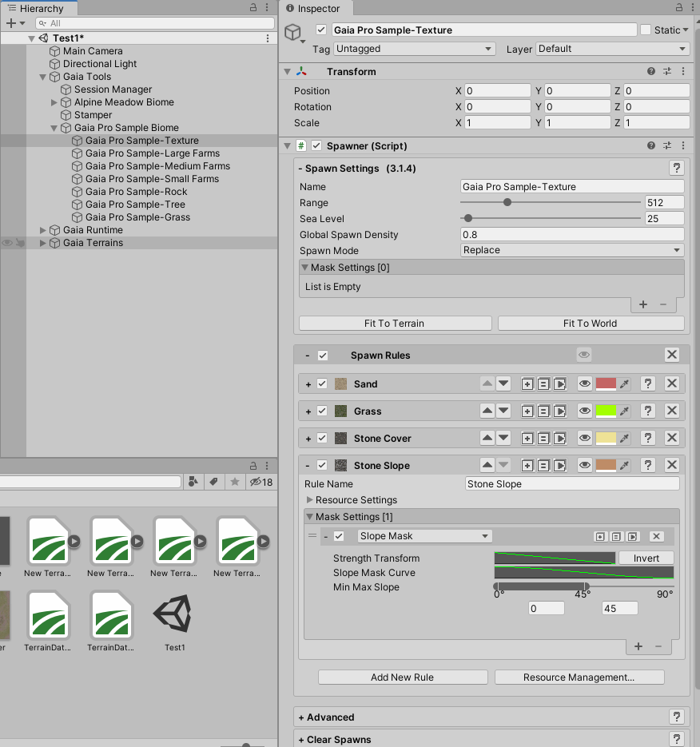Add a mask in Stone Slope settings

point(638,646)
